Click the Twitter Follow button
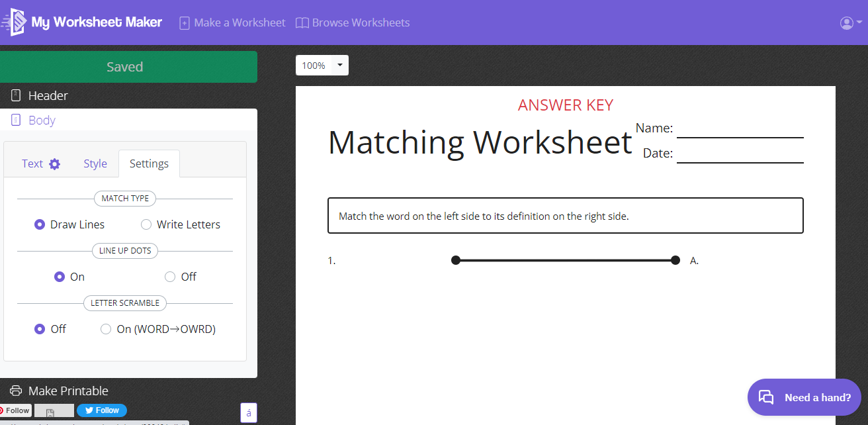Viewport: 868px width, 425px height. coord(101,410)
